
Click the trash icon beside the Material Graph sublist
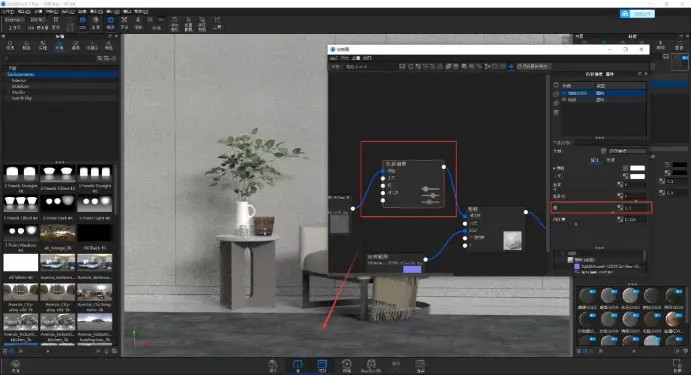tap(556, 112)
